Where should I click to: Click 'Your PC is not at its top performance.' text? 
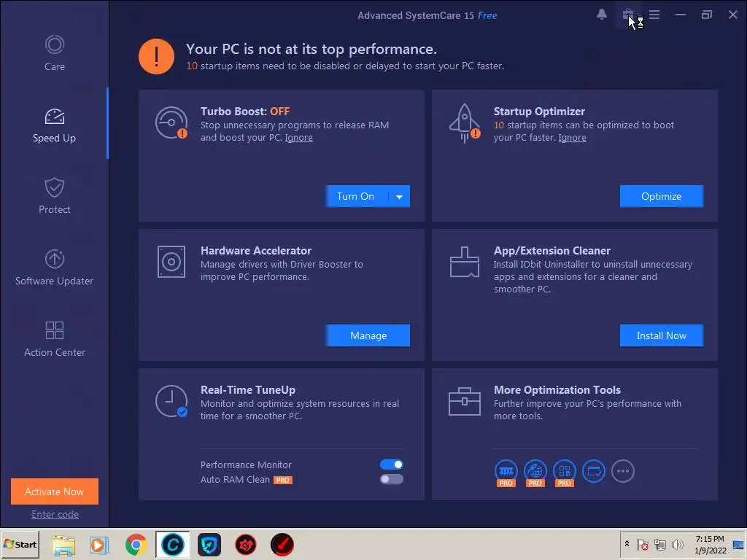(x=311, y=49)
